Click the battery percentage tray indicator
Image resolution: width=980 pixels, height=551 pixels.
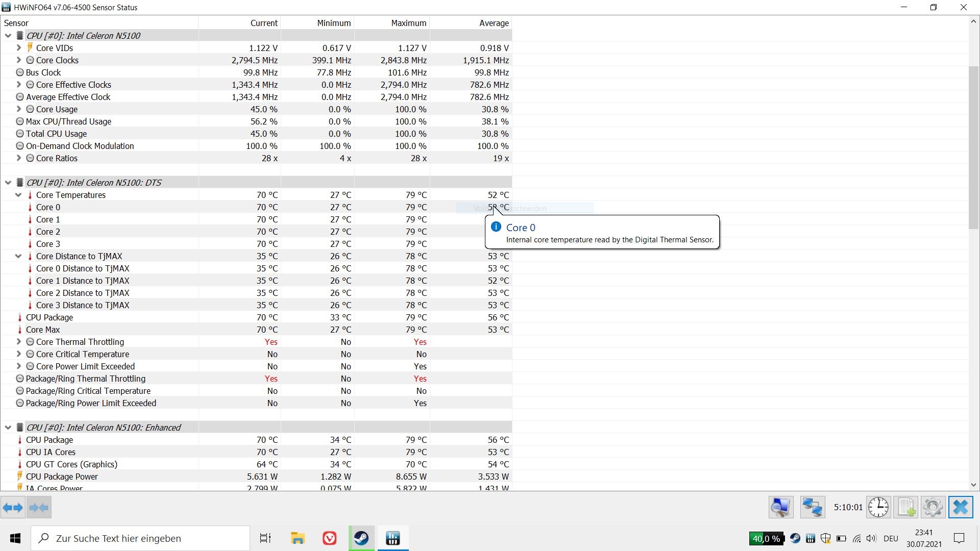tap(766, 539)
